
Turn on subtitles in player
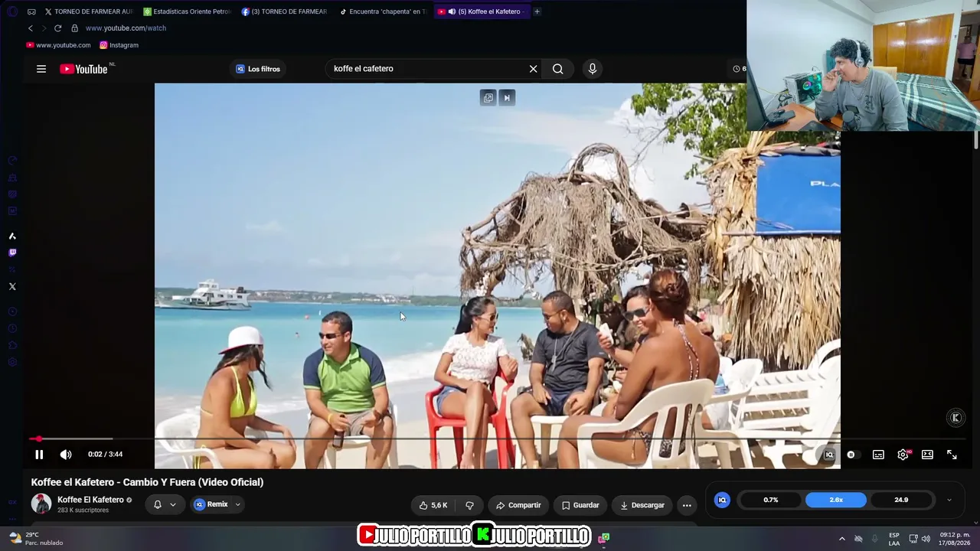tap(878, 455)
